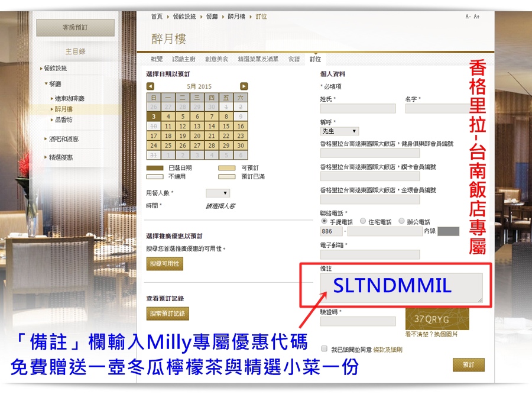Click the 預訂 submit button
The height and width of the screenshot is (394, 532).
coord(468,364)
